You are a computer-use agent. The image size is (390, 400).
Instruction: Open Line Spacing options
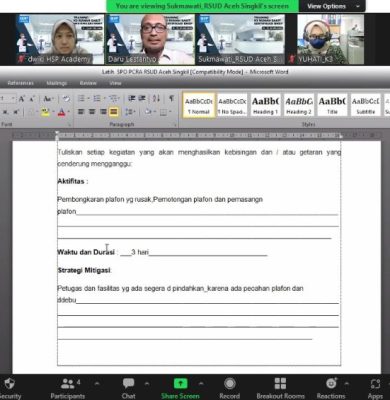point(130,112)
